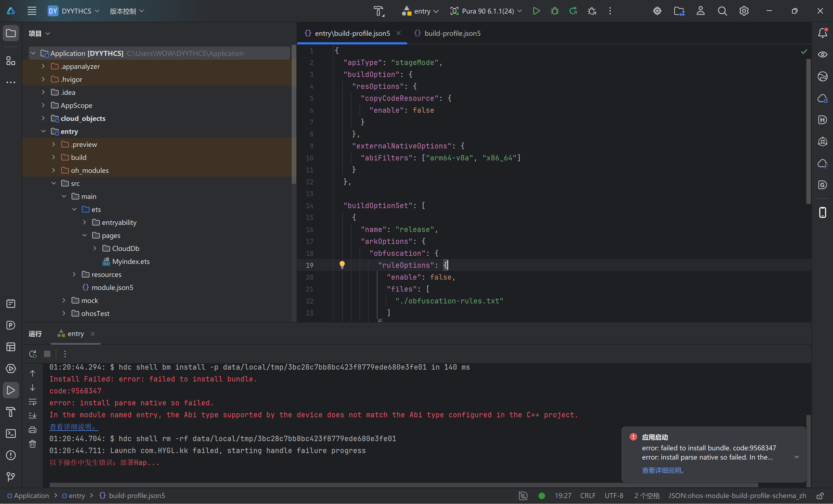Expand the CloudDb folder
The height and width of the screenshot is (504, 833).
pos(95,248)
